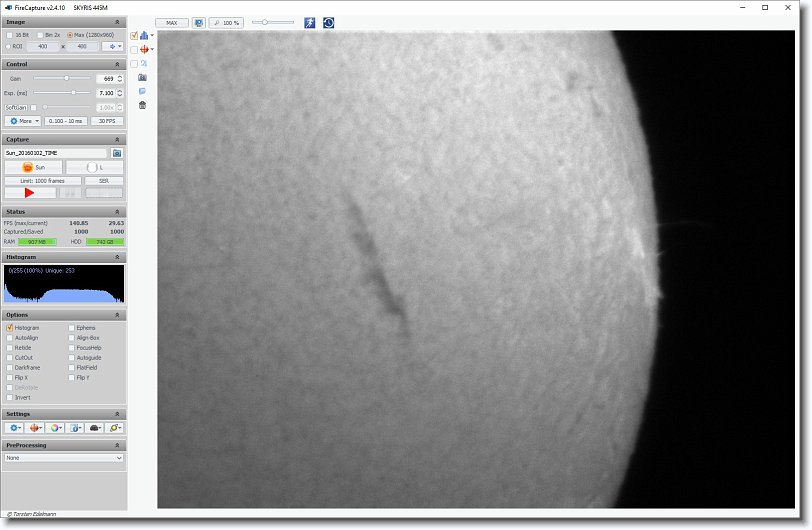
Task: Open the More dropdown in Control
Action: pos(23,121)
